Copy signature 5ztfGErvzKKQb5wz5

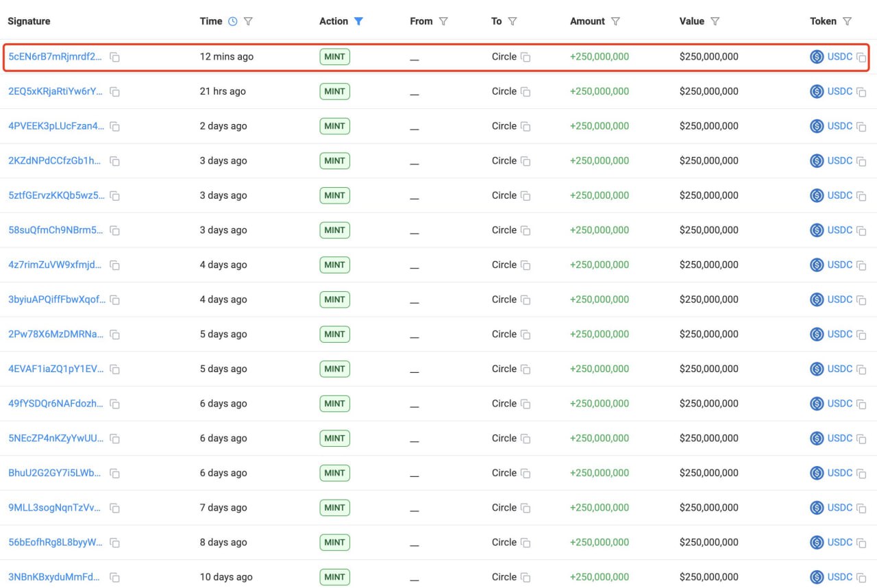[x=115, y=196]
